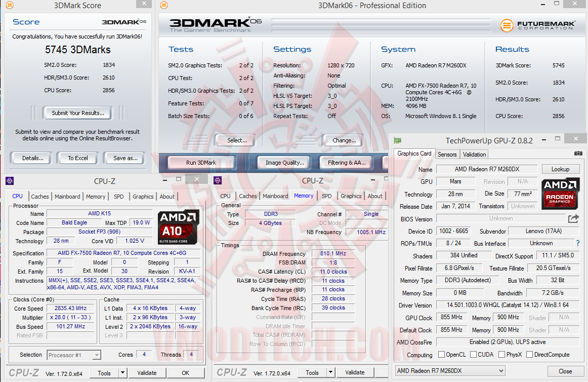Open the Image Quality button
Image resolution: width=588 pixels, height=382 pixels.
click(284, 163)
